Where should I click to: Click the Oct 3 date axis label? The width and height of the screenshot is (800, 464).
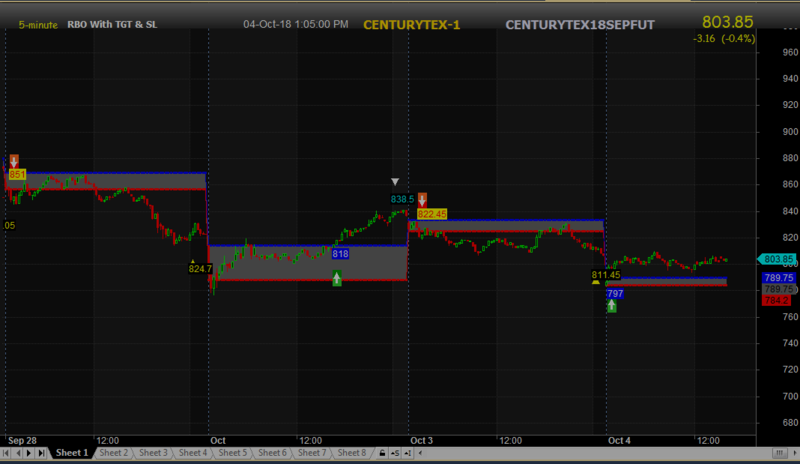pos(421,441)
